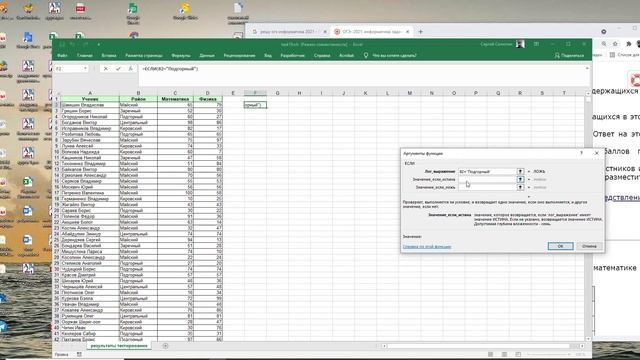Switch to the Вставка ribbon tab
Image resolution: width=640 pixels, height=360 pixels.
point(109,56)
